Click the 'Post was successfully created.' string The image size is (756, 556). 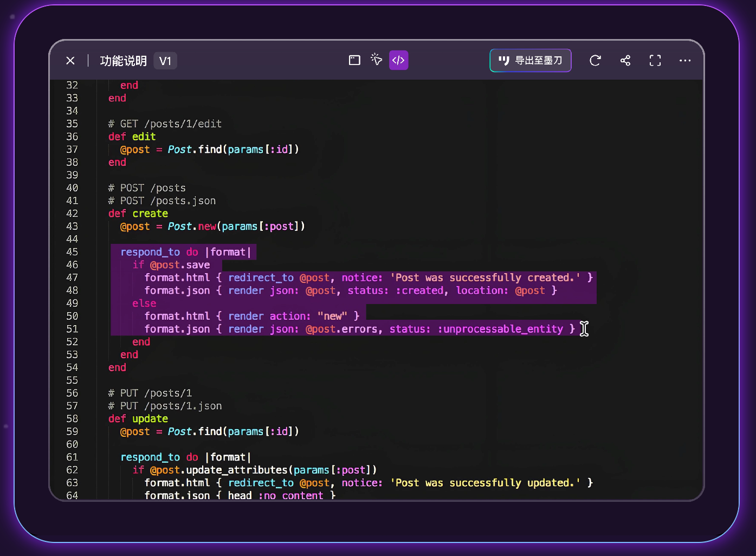click(x=485, y=277)
